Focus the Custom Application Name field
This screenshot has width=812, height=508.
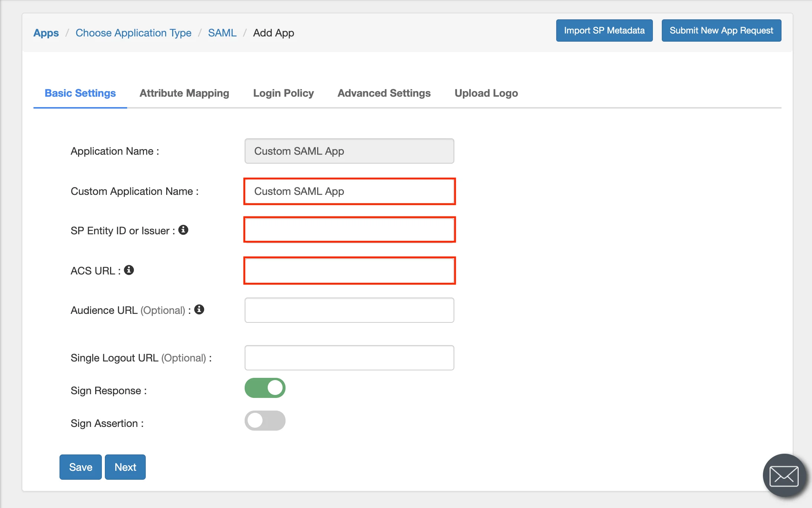[x=349, y=191]
